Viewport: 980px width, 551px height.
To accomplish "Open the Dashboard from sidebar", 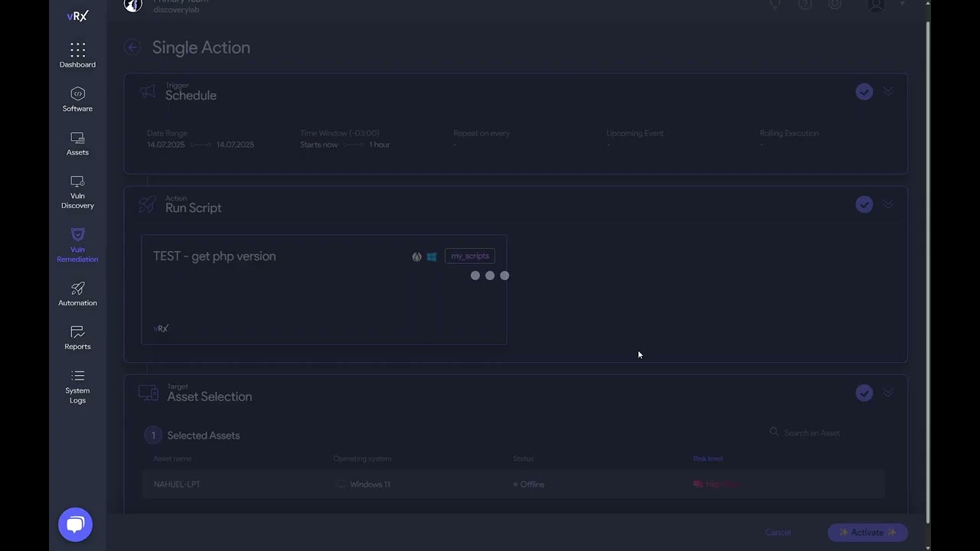I will [77, 56].
